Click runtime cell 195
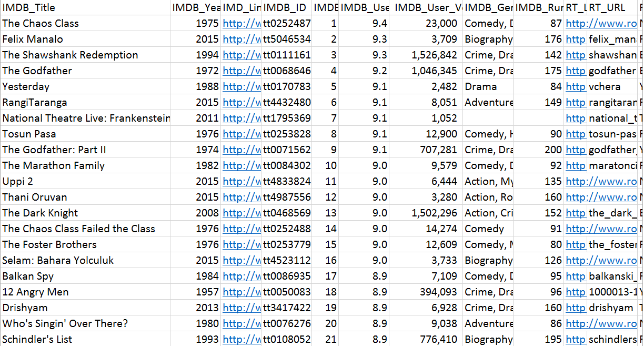The image size is (644, 346). coord(539,339)
